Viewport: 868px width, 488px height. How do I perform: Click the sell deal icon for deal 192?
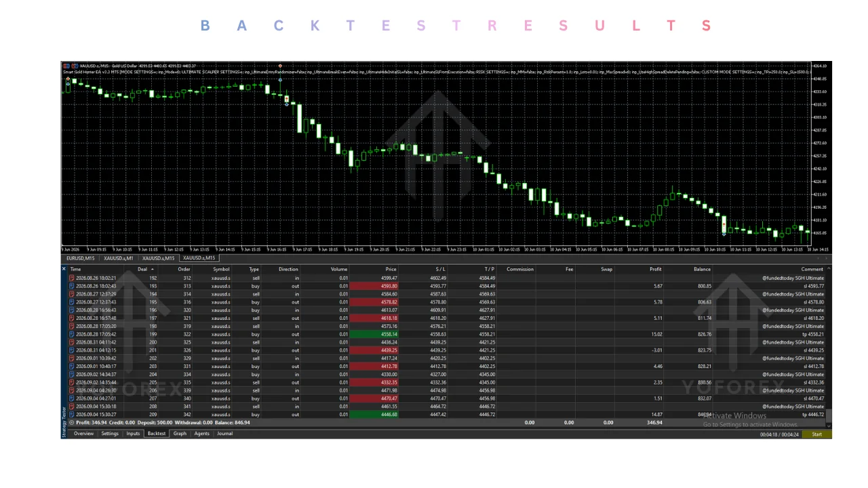[x=72, y=278]
